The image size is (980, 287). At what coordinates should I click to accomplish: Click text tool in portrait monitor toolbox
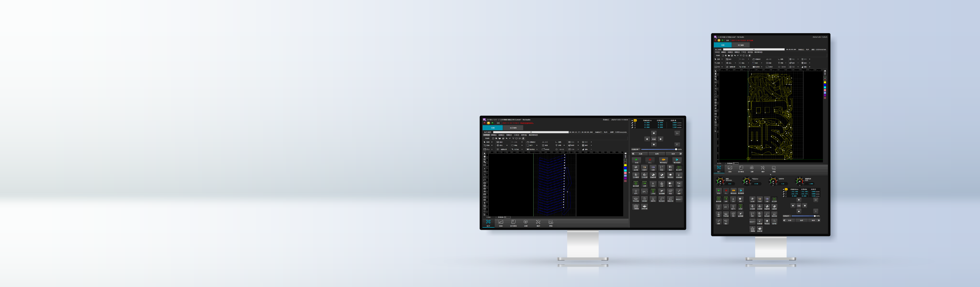pos(716,120)
